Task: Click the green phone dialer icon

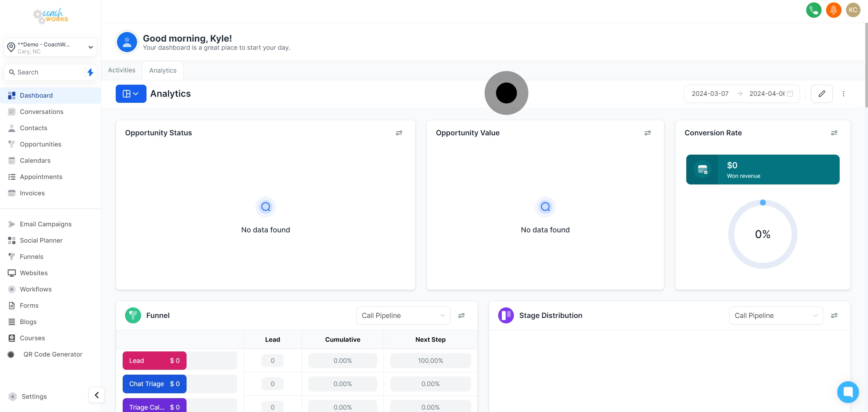Action: [813, 10]
